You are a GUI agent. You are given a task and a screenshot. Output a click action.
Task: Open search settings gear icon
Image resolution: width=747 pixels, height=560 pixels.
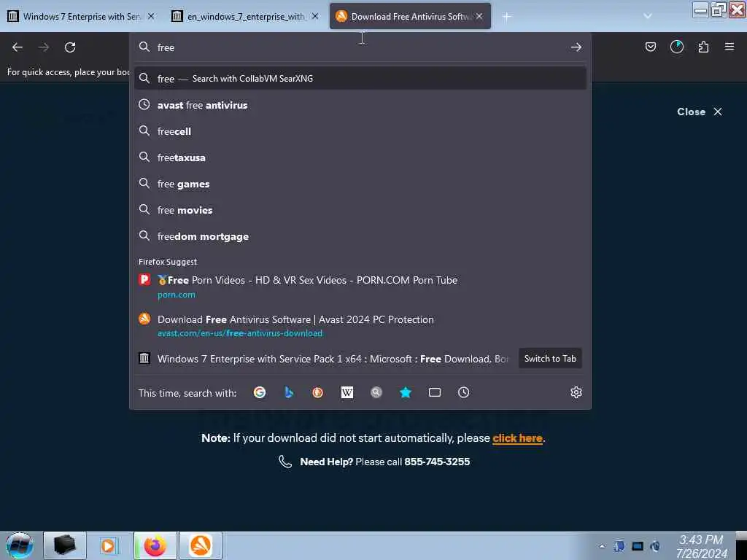tap(576, 392)
